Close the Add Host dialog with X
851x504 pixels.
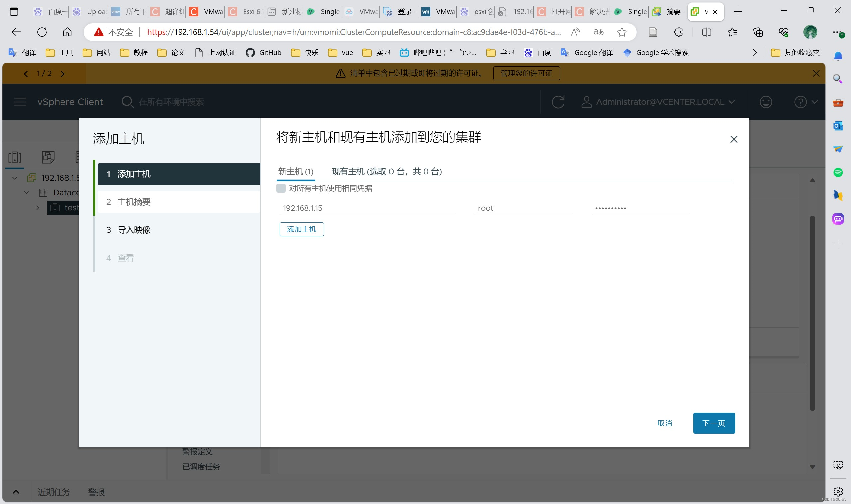(734, 139)
